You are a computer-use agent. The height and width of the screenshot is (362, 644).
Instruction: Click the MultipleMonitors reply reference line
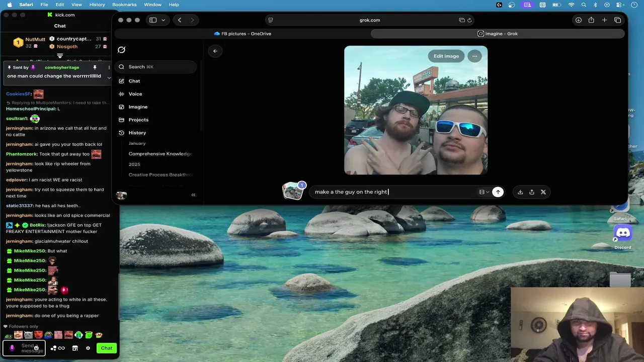click(x=58, y=103)
